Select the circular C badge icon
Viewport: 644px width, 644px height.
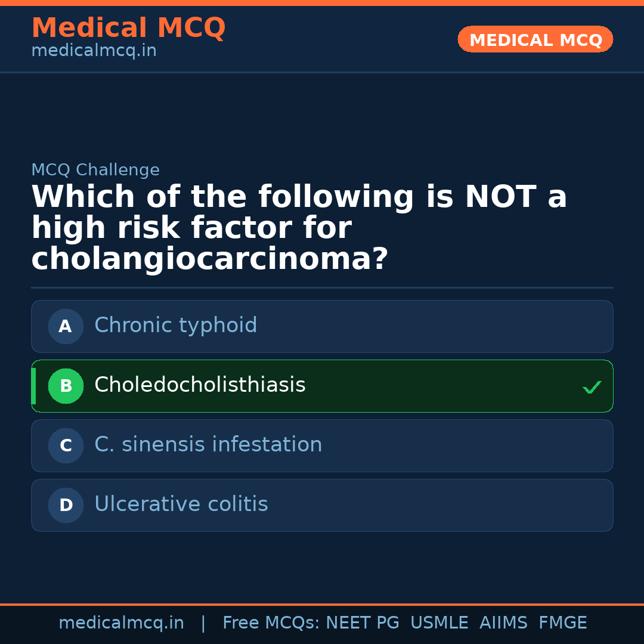(66, 445)
